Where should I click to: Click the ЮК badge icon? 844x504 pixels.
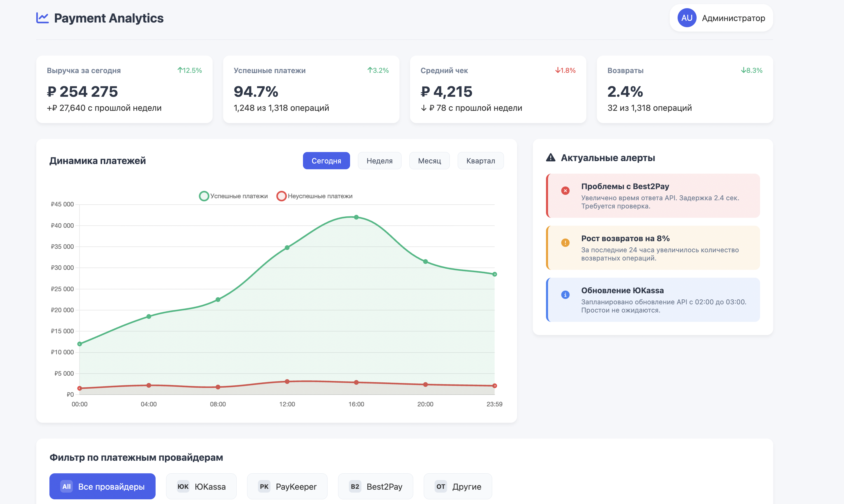(x=183, y=486)
